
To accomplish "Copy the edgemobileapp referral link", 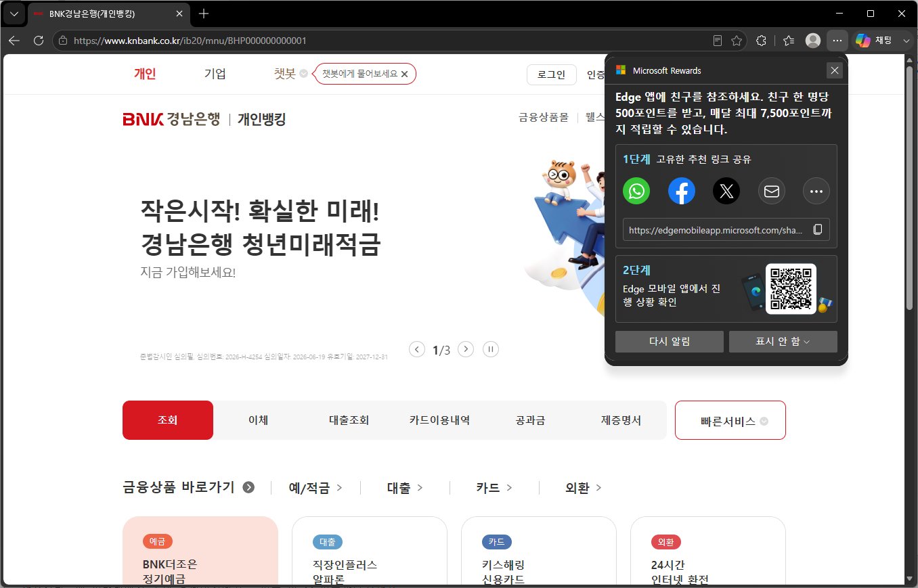I will point(818,229).
